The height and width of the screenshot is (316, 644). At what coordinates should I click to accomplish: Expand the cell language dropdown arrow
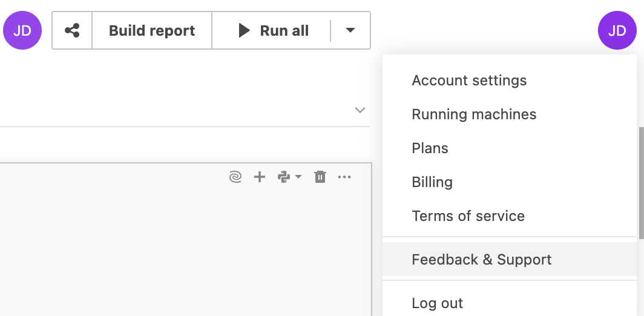pos(298,177)
